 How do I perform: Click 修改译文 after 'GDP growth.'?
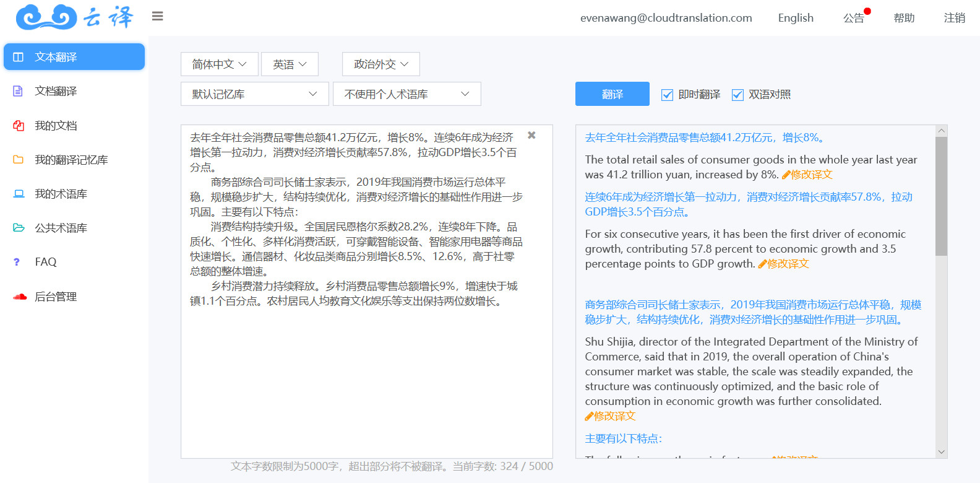click(788, 264)
